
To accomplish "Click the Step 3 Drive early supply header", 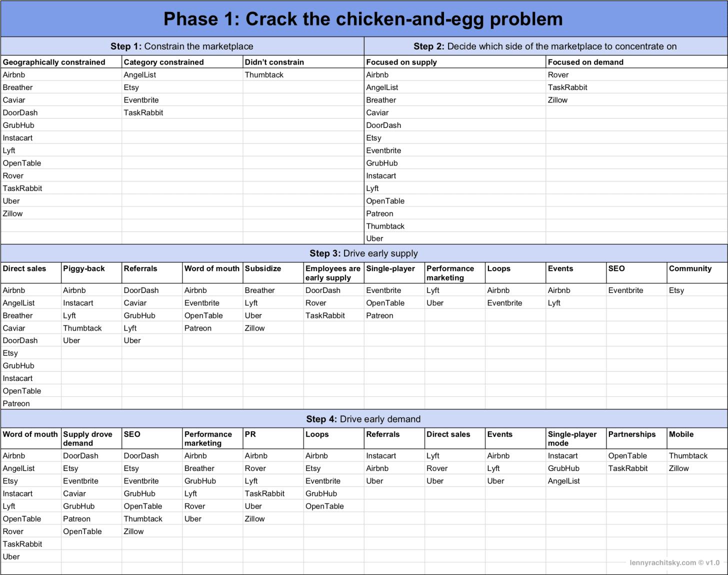I will [x=363, y=253].
